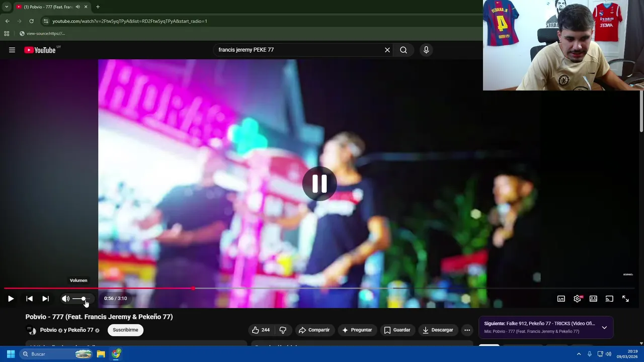Mute the video with the speaker icon
Screen dimensions: 644x362
[x=65, y=299]
